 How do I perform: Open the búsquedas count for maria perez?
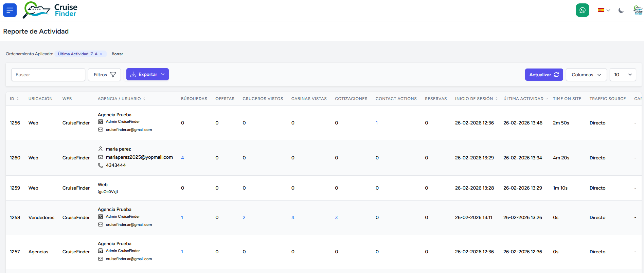tap(182, 158)
